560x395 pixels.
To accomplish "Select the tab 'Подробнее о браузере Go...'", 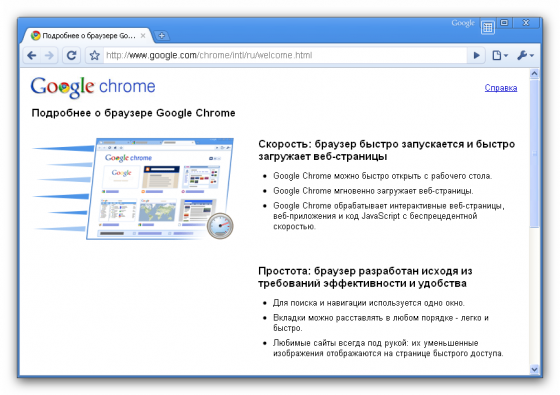I will [89, 35].
